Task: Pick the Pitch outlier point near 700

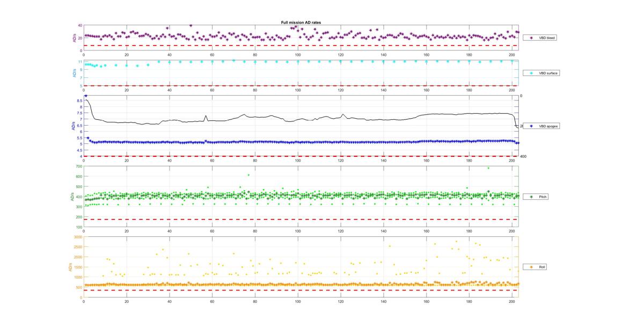Action: pos(488,168)
